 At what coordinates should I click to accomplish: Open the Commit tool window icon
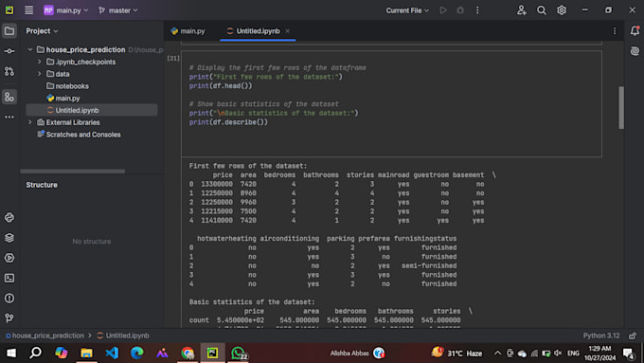[9, 51]
